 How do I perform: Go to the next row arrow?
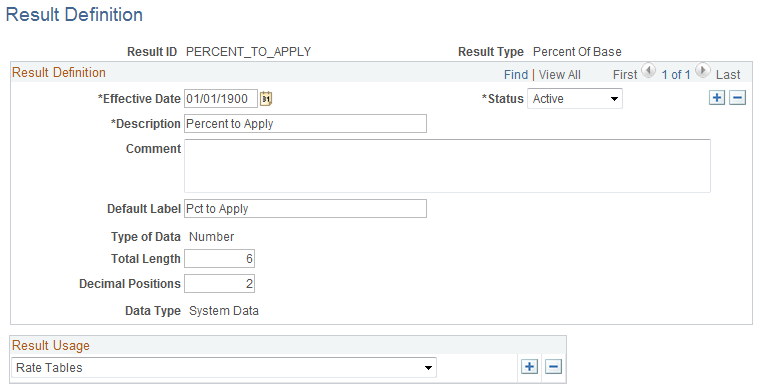[x=702, y=71]
